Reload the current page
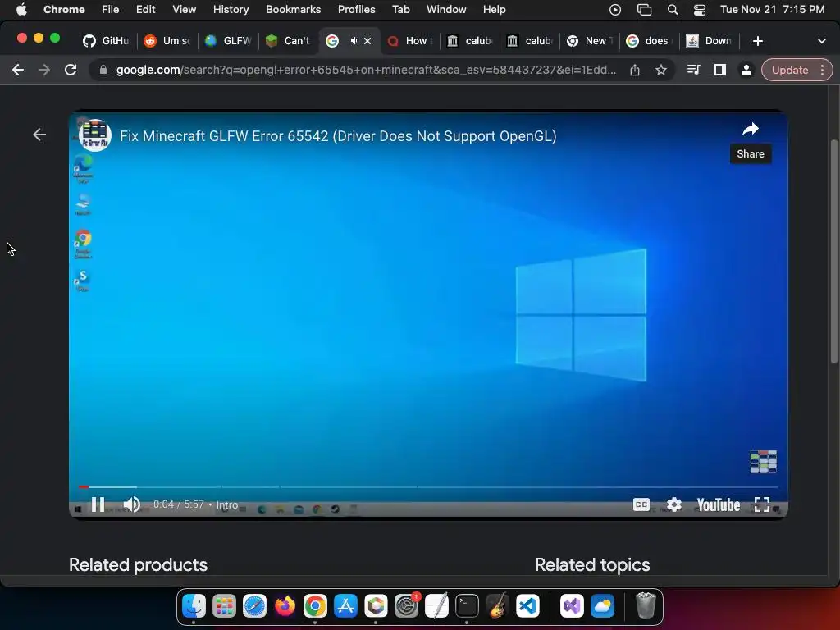 (x=71, y=70)
